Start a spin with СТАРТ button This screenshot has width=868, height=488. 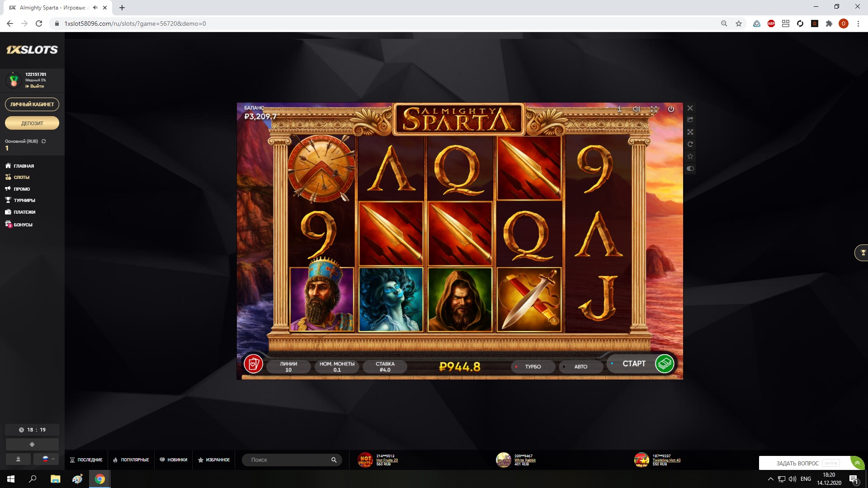point(634,363)
